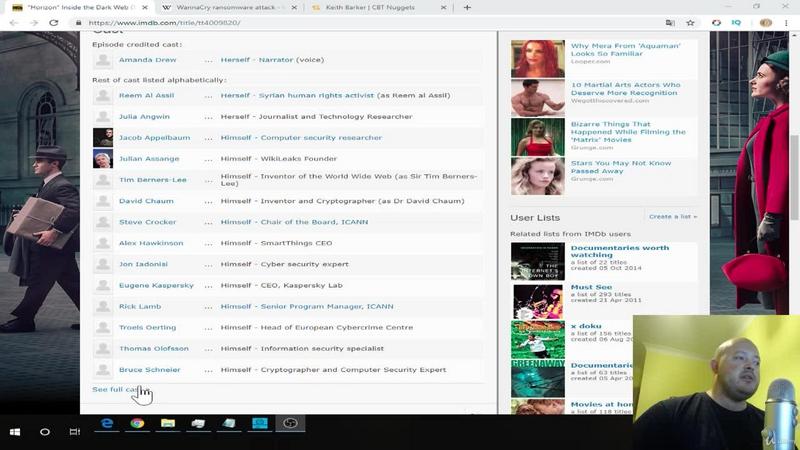Open Jacob Appelbaum's profile link
This screenshot has width=800, height=450.
pyautogui.click(x=155, y=138)
